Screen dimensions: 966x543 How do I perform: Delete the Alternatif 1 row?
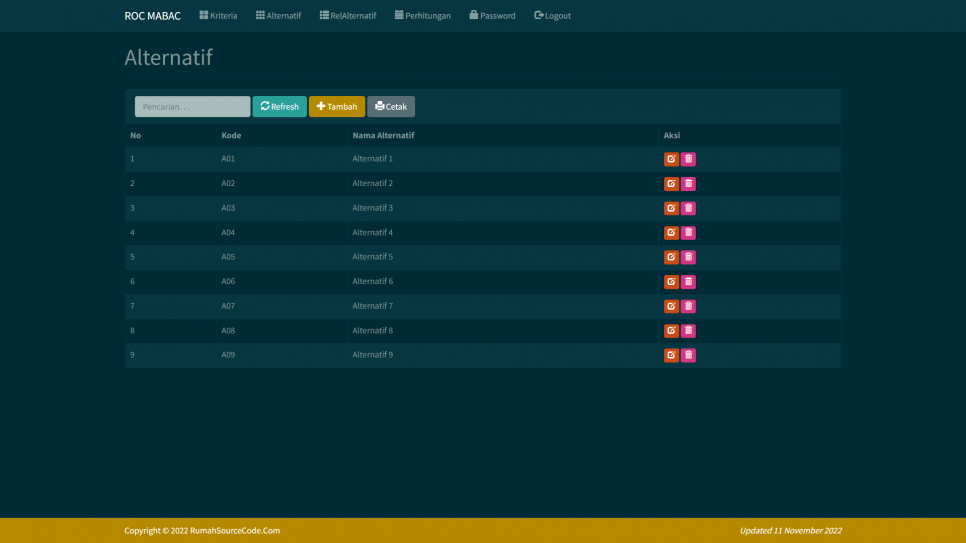coord(688,159)
